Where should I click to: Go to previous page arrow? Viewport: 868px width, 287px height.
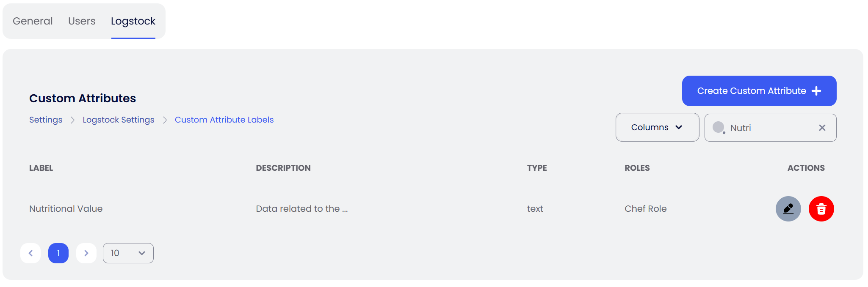coord(30,253)
